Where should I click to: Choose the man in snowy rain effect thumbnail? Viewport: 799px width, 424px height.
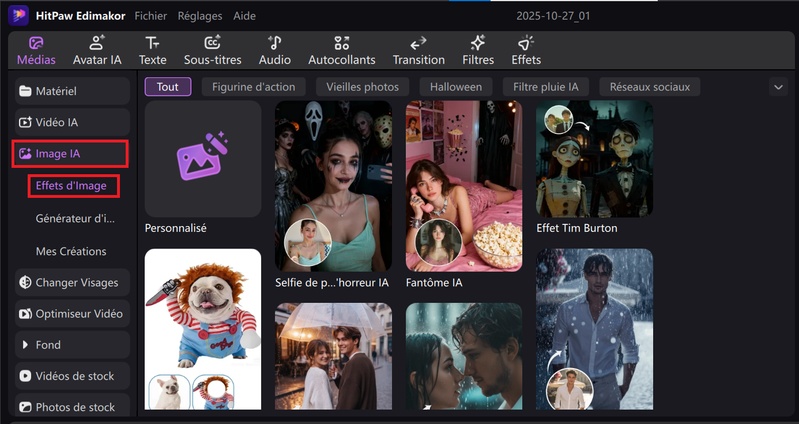pyautogui.click(x=594, y=329)
